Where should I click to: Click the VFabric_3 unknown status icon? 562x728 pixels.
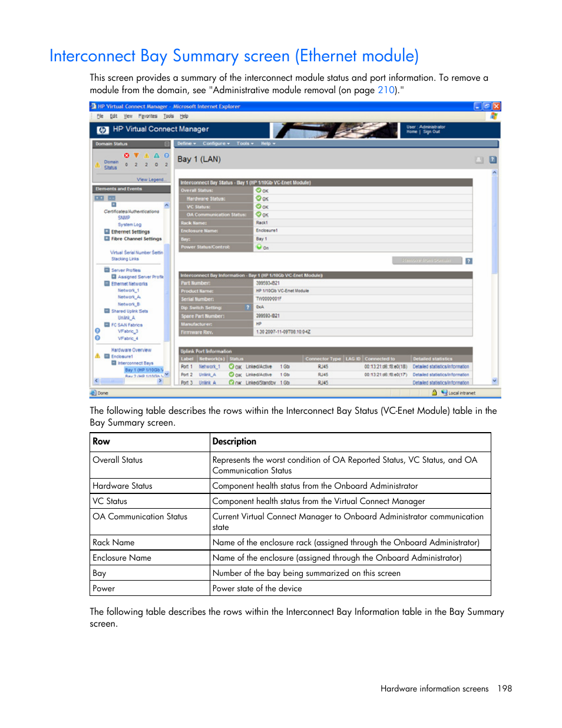(x=98, y=331)
